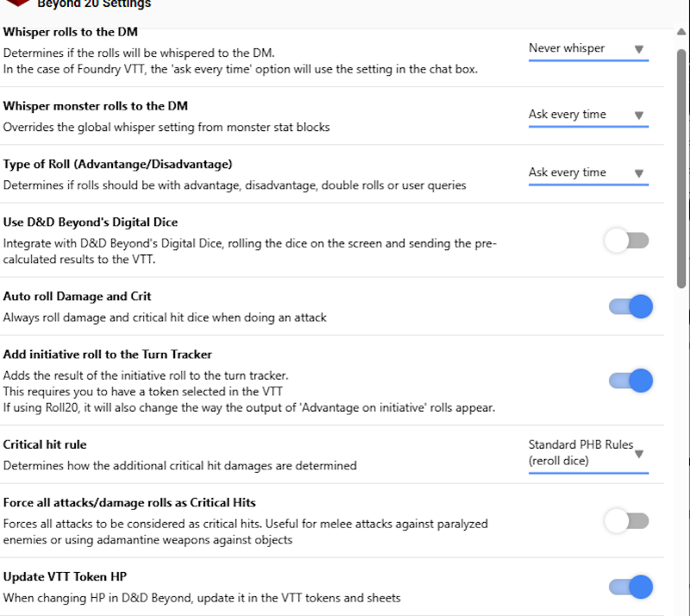
Task: Disable the Update VTT Token HP switch
Action: [630, 588]
